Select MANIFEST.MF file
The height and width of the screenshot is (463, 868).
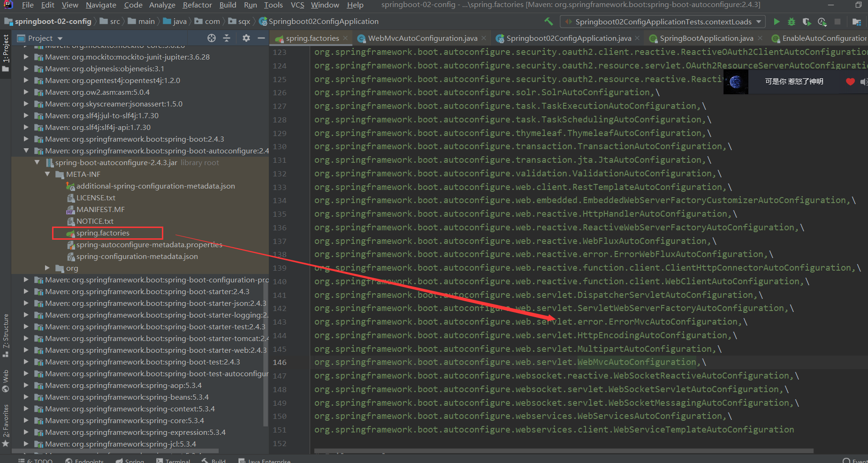coord(100,209)
